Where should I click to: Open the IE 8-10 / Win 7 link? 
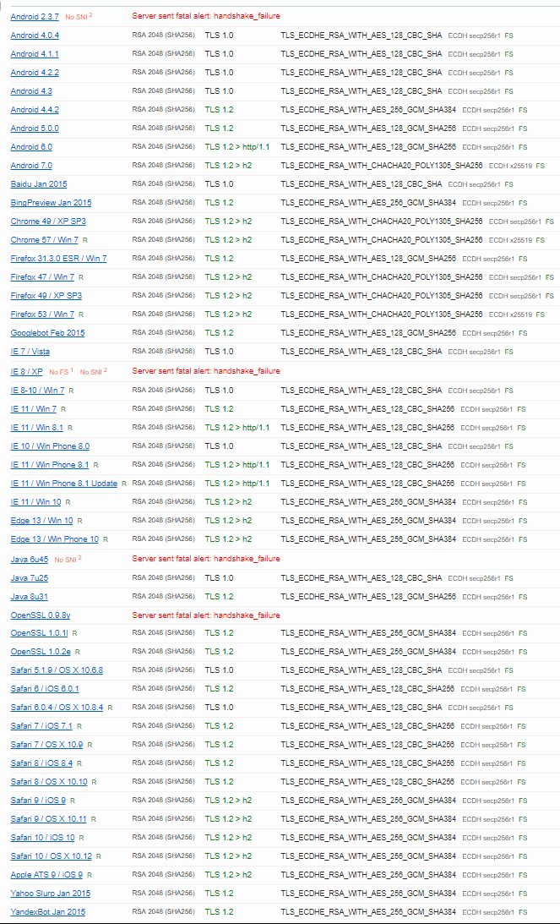click(x=38, y=390)
